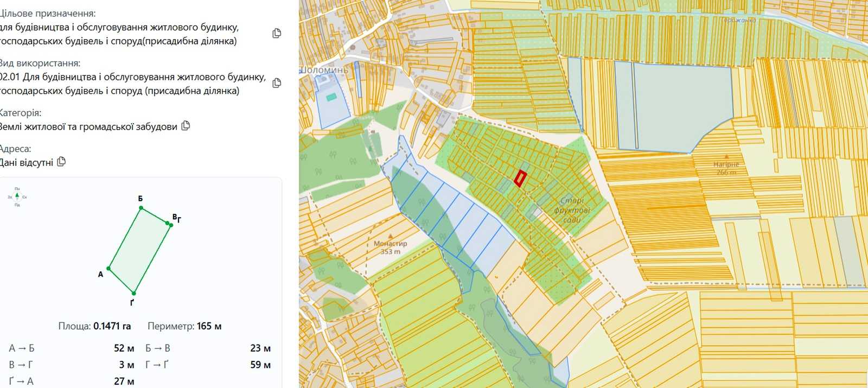Click the Старі фруктові сади map label

[x=572, y=210]
